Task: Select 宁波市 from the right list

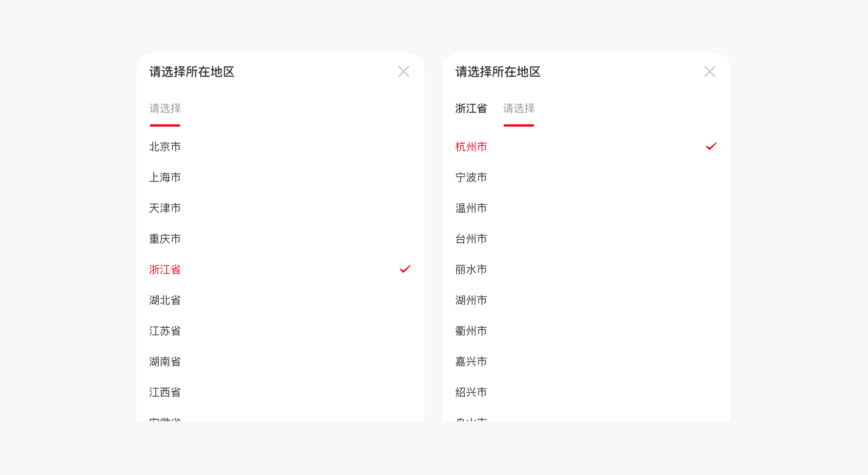Action: tap(472, 176)
